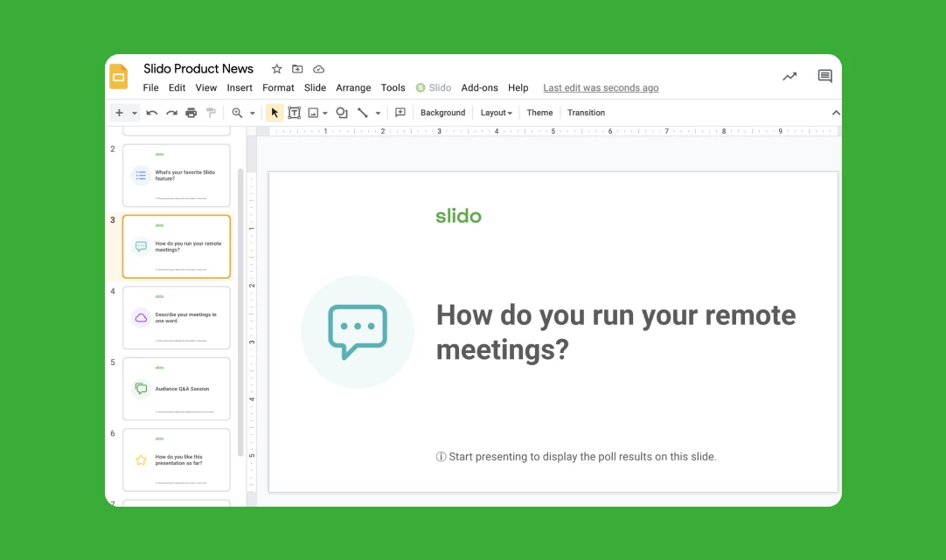Open the Help menu
This screenshot has width=946, height=560.
coord(518,87)
